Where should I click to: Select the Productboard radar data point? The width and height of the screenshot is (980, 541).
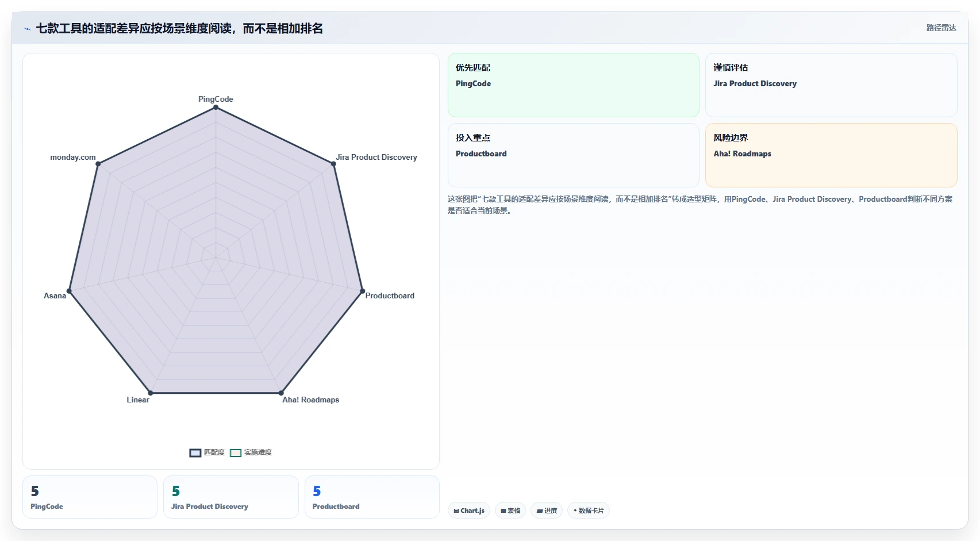(x=362, y=291)
